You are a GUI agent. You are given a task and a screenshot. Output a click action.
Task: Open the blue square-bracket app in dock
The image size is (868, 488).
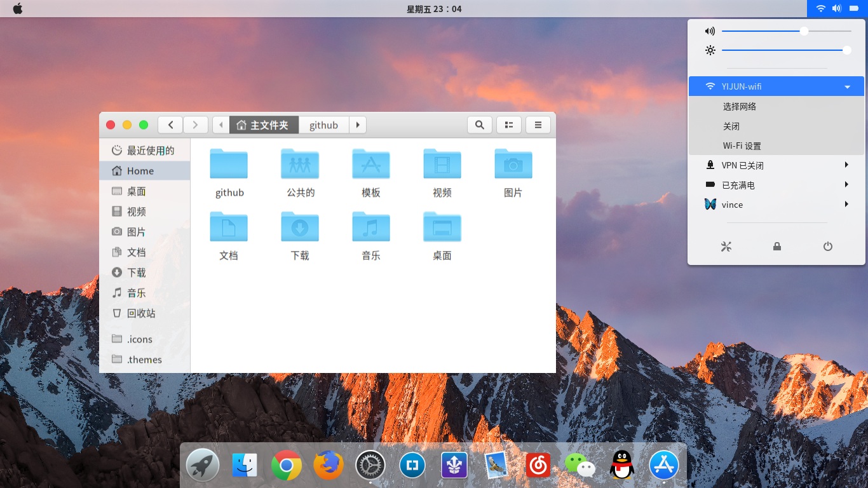tap(412, 466)
